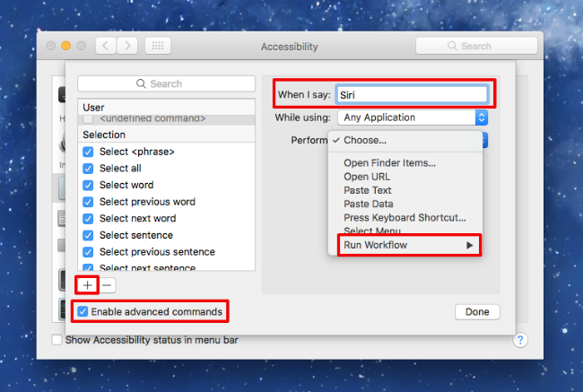Image resolution: width=583 pixels, height=392 pixels.
Task: Disable the Select sentence command
Action: click(88, 235)
